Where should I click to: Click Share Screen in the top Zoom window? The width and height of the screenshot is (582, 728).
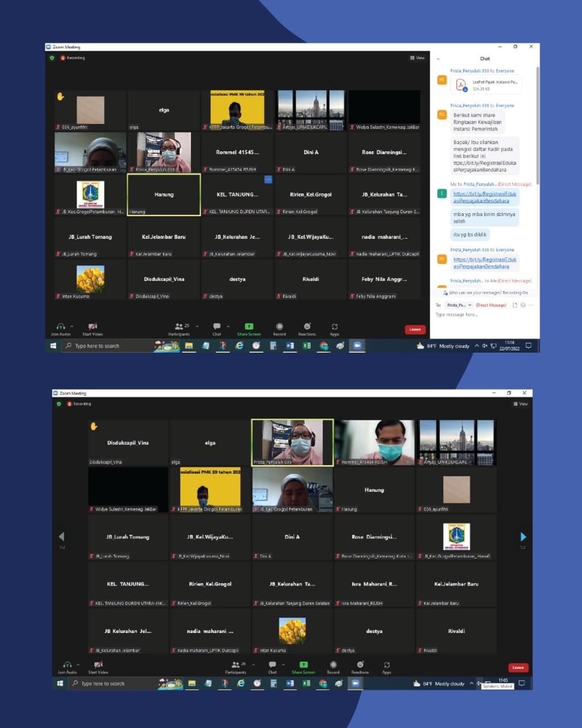pyautogui.click(x=248, y=329)
